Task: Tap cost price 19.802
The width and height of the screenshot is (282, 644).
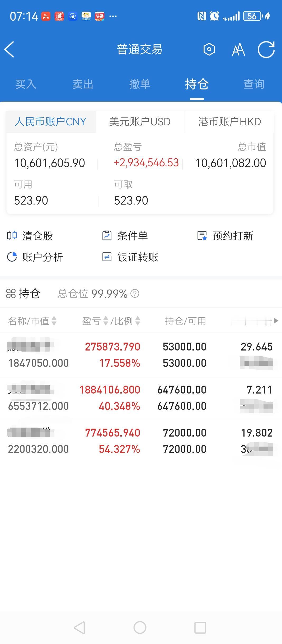Action: pyautogui.click(x=257, y=433)
